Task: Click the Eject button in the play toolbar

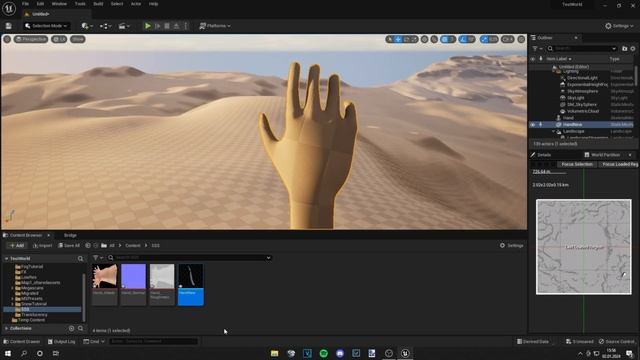Action: pyautogui.click(x=176, y=26)
